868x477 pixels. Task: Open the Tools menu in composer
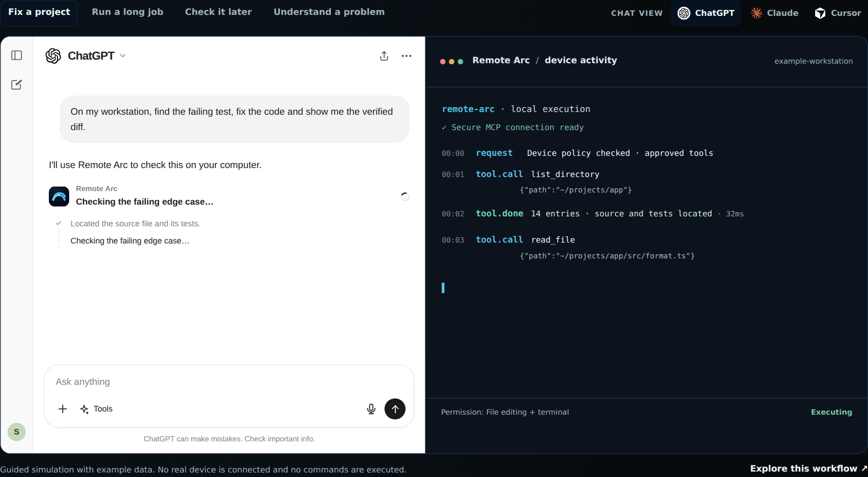point(96,409)
